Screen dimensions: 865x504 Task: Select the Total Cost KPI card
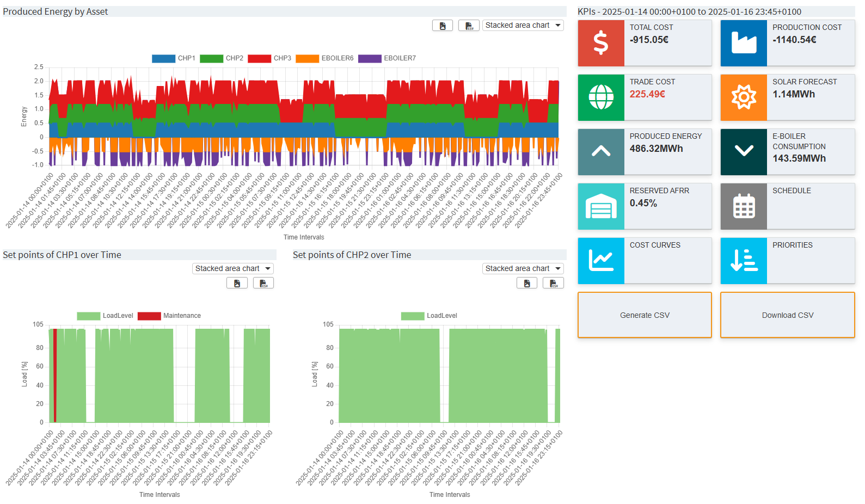[645, 43]
